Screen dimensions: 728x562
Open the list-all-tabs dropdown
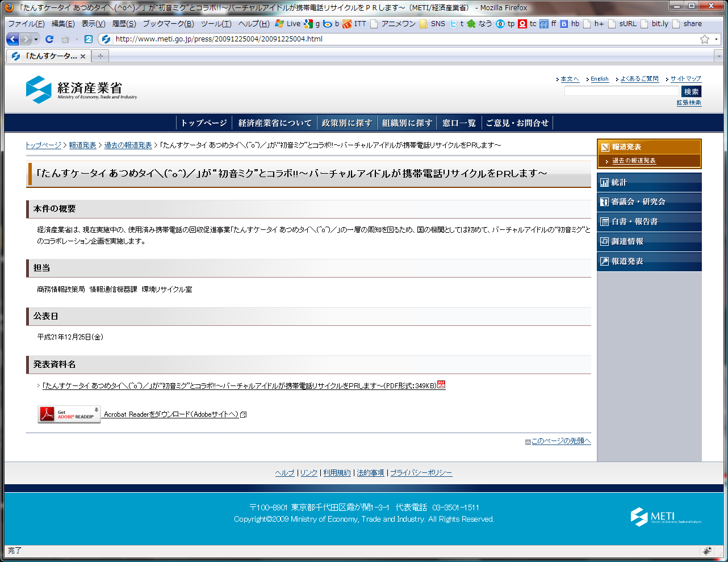coord(719,56)
